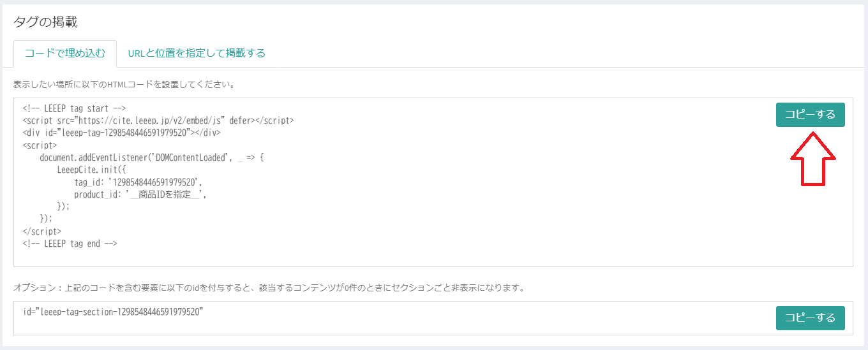Click the document.addEventListener code line

[x=151, y=157]
